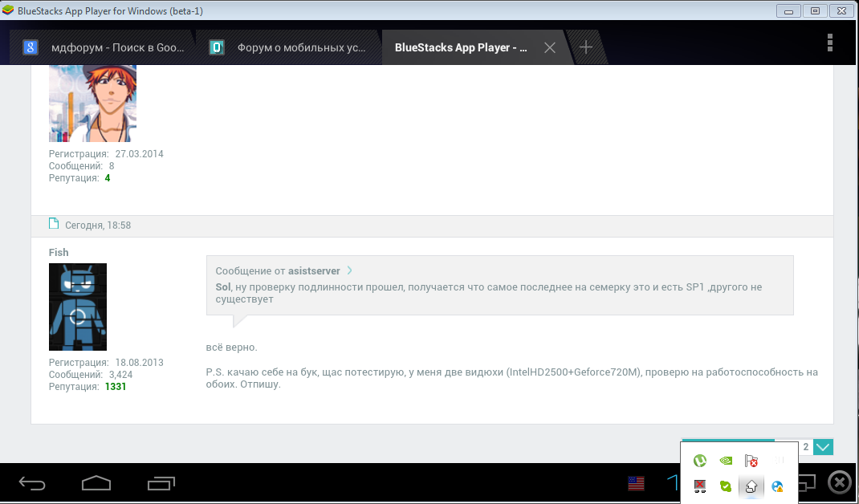The width and height of the screenshot is (859, 504).
Task: Close the BlueStacks App Player tab
Action: [550, 47]
